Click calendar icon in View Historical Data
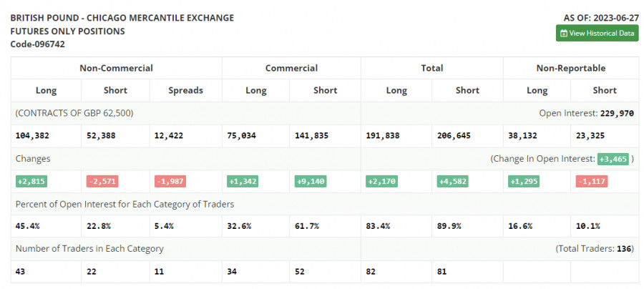The image size is (644, 289). pos(564,33)
